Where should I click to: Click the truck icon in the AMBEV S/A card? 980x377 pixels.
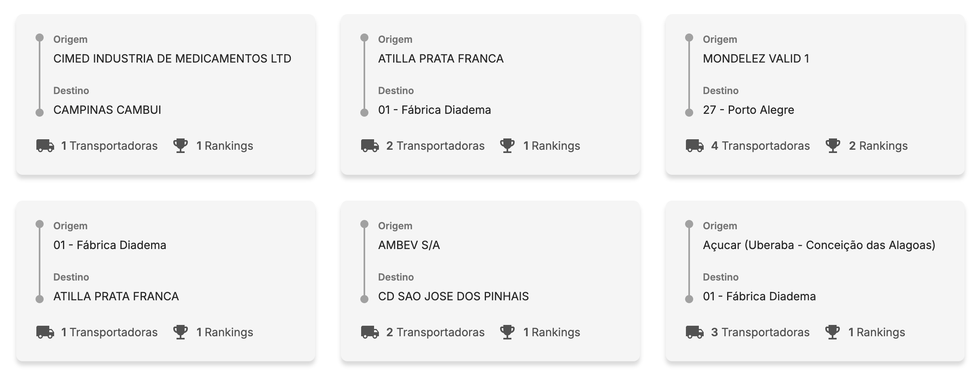click(x=370, y=332)
